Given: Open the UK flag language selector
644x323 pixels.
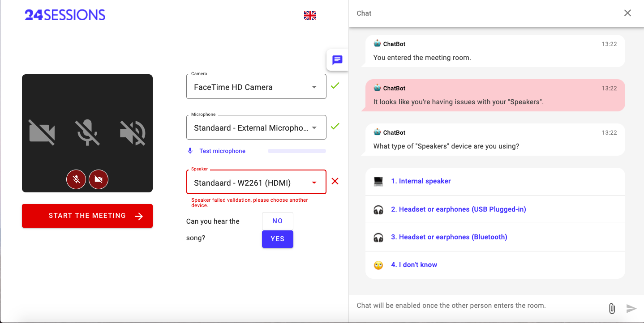Looking at the screenshot, I should [310, 16].
